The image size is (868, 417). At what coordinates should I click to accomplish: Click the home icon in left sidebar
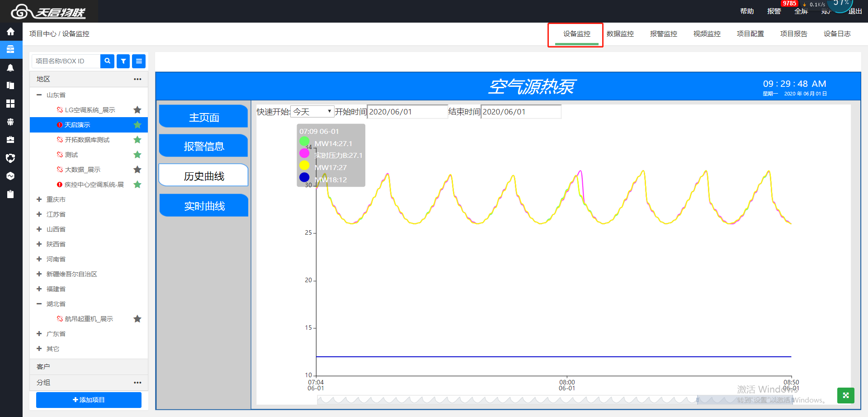pyautogui.click(x=10, y=32)
